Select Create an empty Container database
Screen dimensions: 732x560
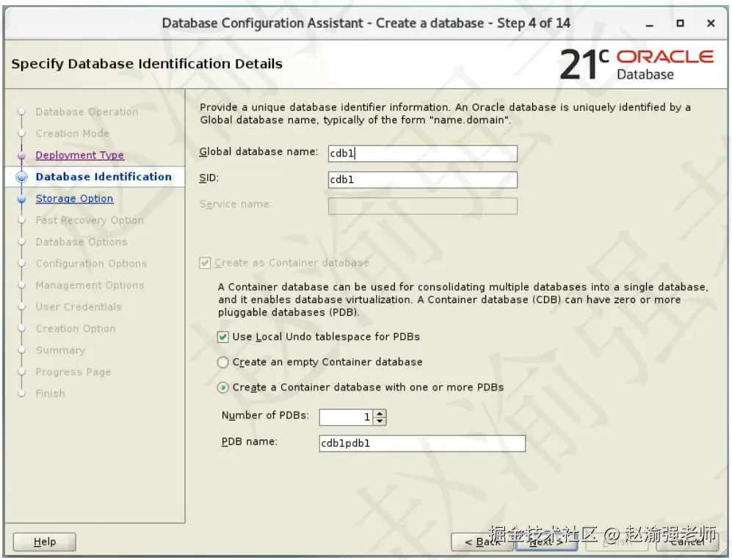click(x=222, y=362)
